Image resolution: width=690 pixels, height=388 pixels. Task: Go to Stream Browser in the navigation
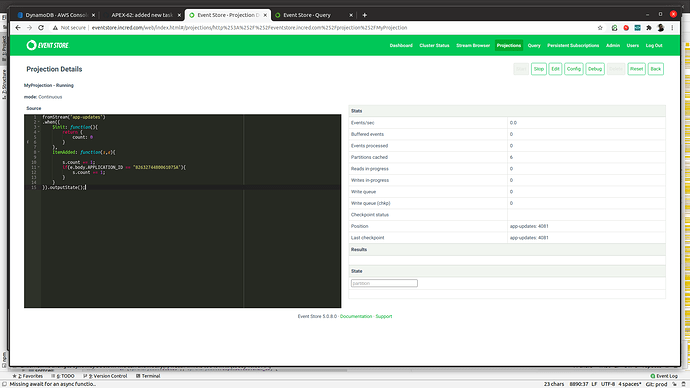pyautogui.click(x=473, y=45)
